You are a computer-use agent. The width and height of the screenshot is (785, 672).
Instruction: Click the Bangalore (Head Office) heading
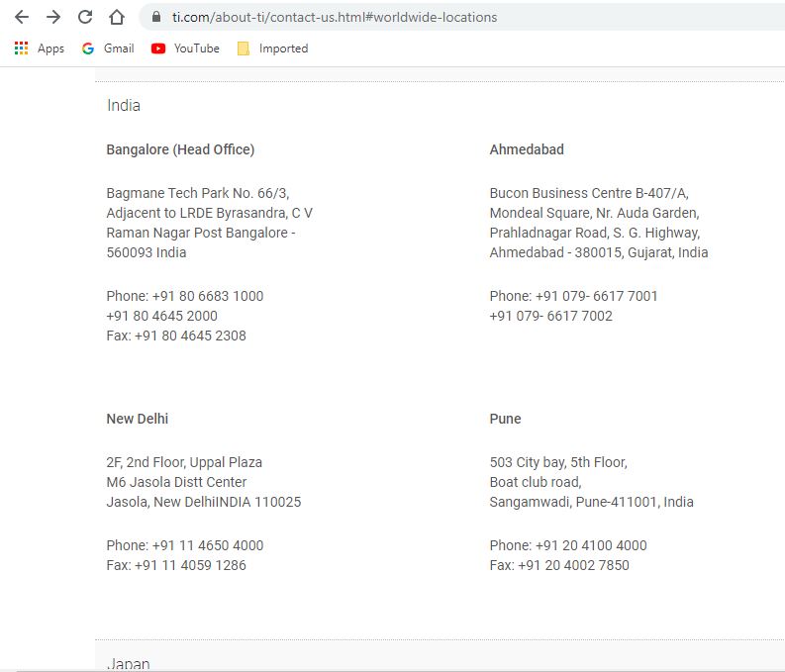tap(180, 149)
